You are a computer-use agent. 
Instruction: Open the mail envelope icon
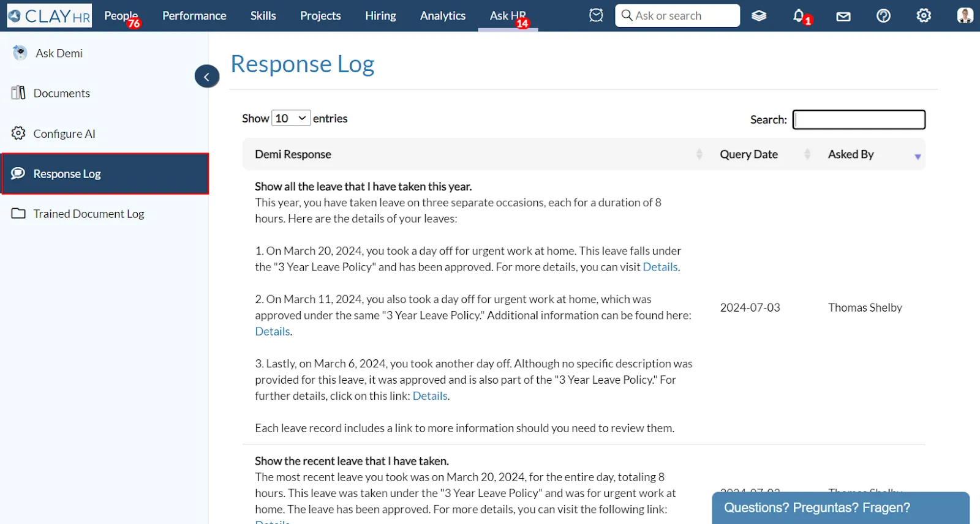point(843,17)
